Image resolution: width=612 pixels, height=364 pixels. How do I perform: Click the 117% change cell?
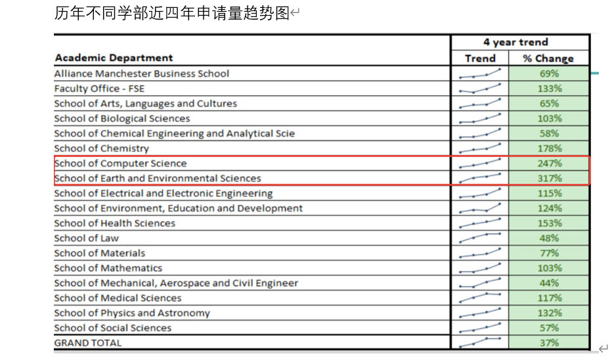(549, 298)
